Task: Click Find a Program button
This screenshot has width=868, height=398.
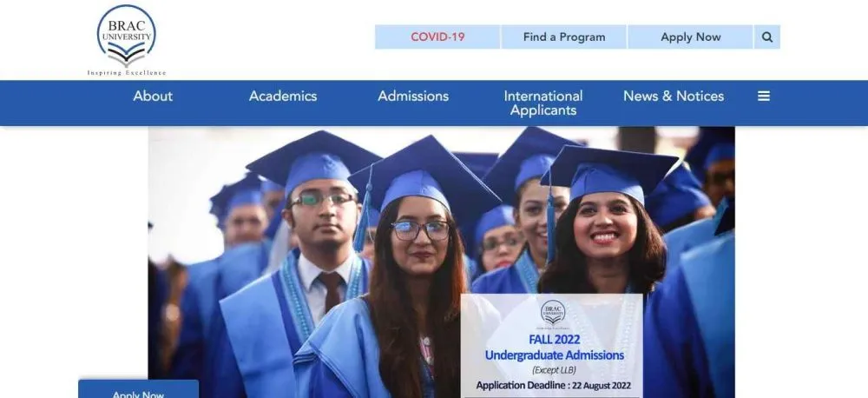Action: coord(563,37)
